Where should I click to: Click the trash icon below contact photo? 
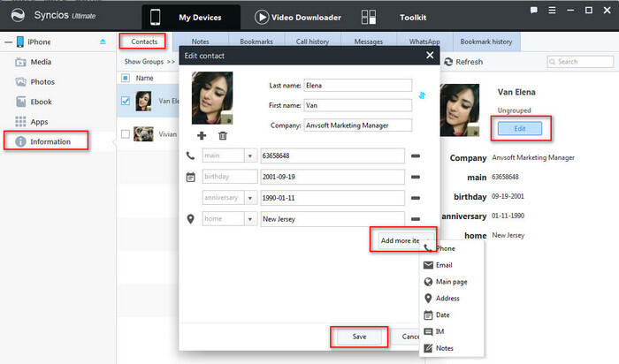click(x=223, y=135)
